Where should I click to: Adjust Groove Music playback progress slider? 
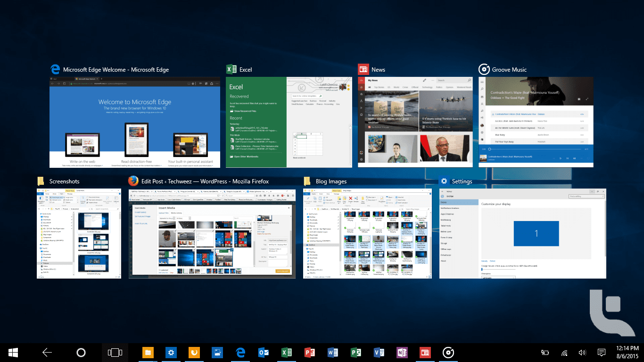point(535,149)
